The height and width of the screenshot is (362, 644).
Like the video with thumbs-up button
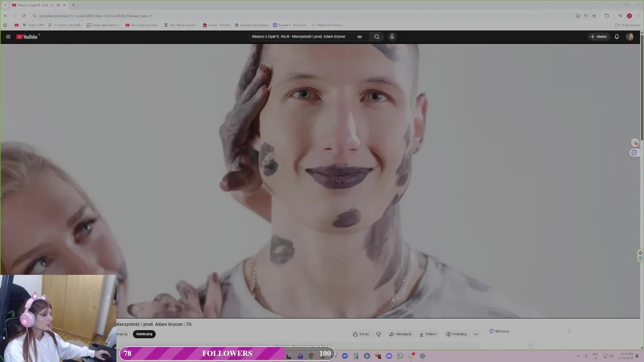pos(361,334)
